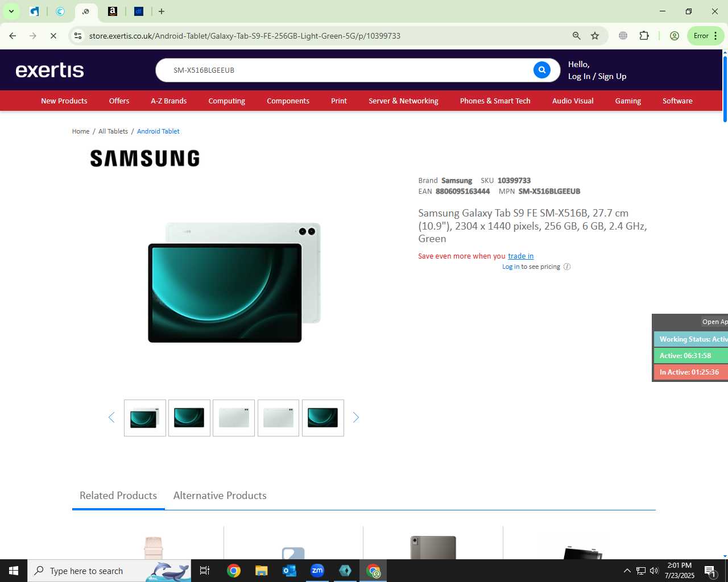Click the exertis logo
This screenshot has width=728, height=582.
pyautogui.click(x=50, y=70)
